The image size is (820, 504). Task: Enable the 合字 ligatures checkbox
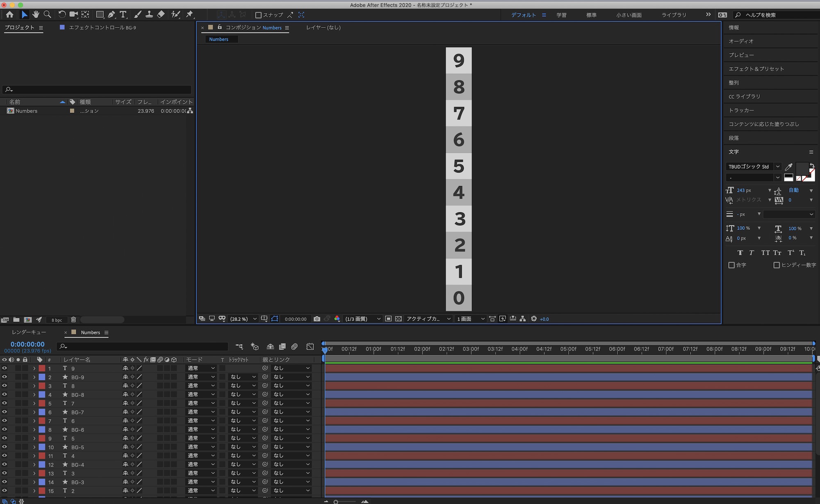pos(731,265)
